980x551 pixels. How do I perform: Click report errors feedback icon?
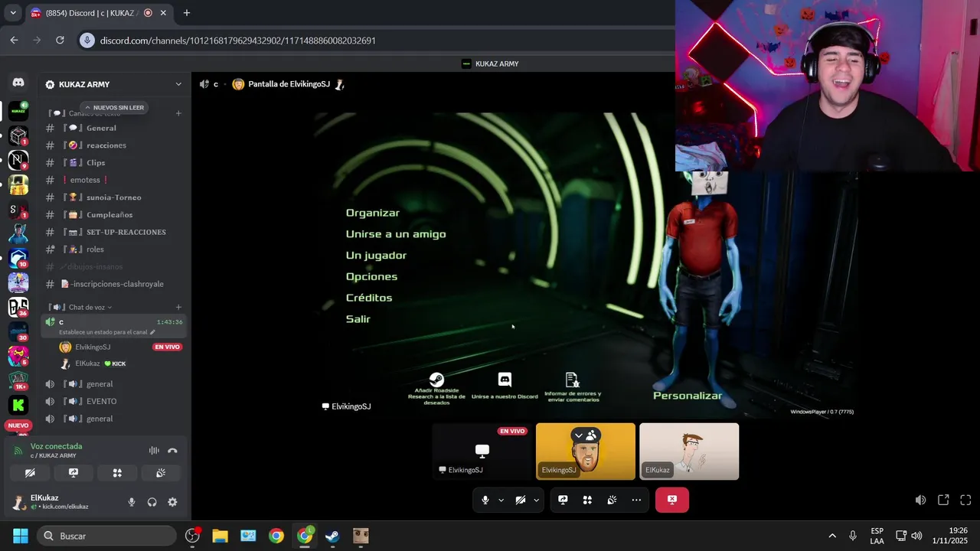(x=572, y=380)
